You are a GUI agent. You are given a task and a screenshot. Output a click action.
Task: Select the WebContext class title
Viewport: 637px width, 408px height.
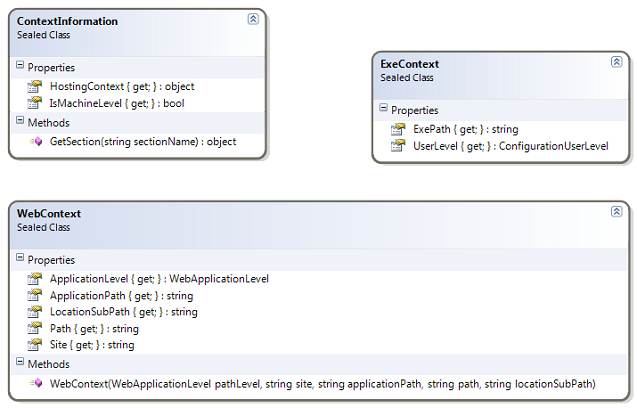tap(49, 214)
